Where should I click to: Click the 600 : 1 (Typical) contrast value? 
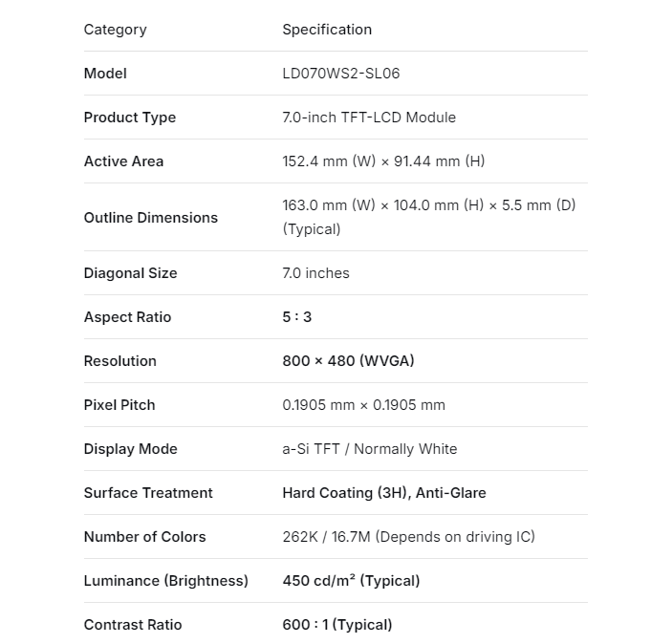(336, 625)
